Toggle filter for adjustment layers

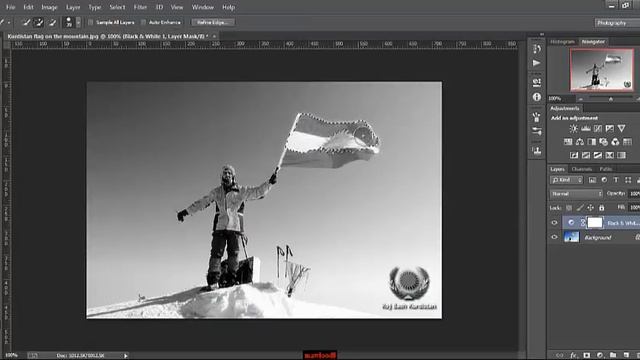click(x=604, y=180)
